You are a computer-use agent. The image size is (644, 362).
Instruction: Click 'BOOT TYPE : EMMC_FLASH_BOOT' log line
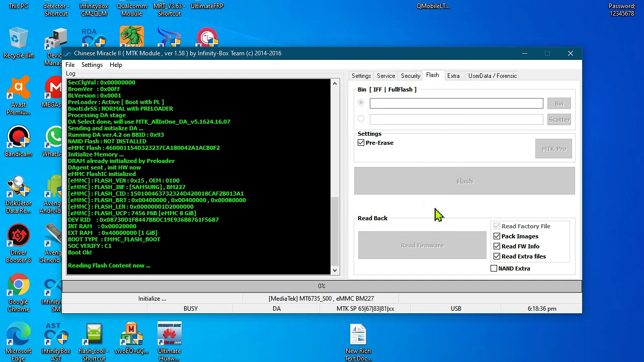114,239
